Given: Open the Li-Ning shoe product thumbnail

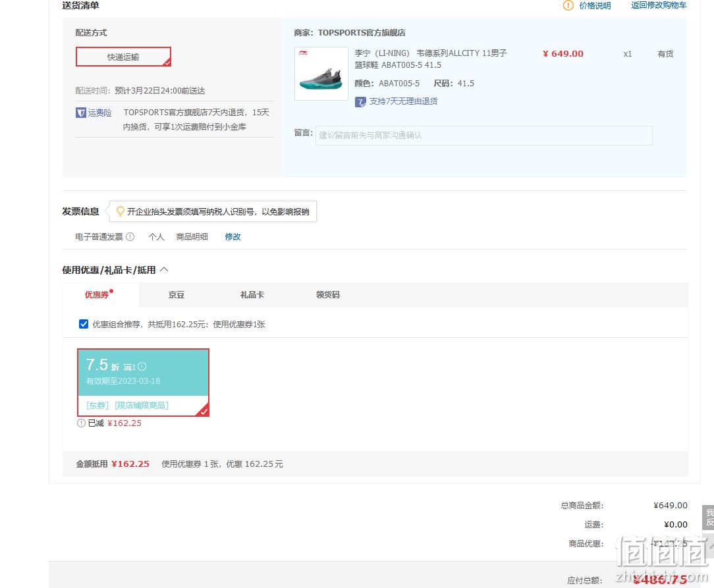Looking at the screenshot, I should (321, 73).
